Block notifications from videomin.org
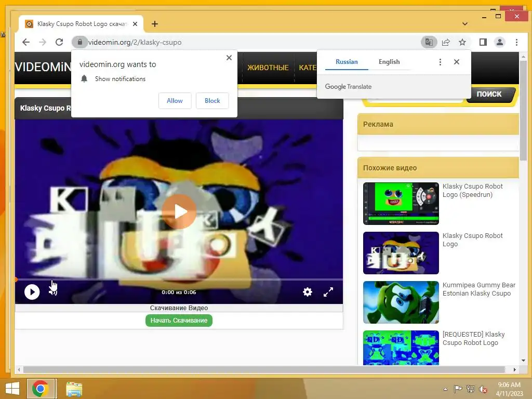The width and height of the screenshot is (532, 399). [212, 101]
